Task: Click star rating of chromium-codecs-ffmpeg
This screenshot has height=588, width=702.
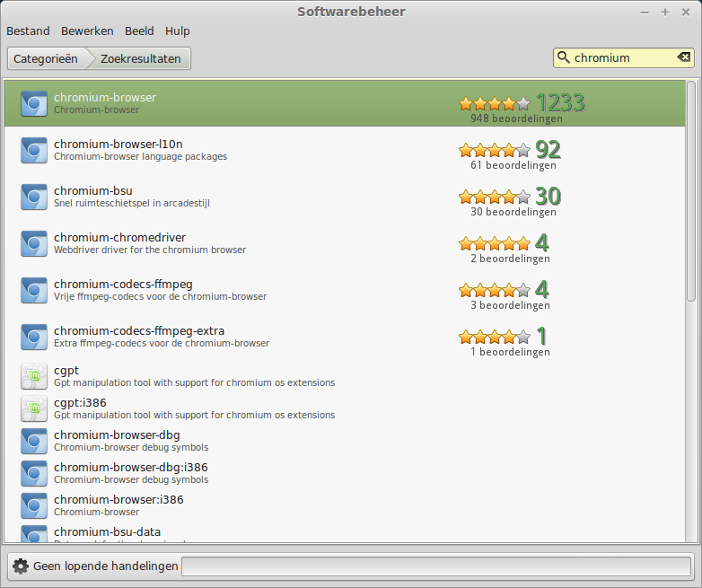Action: (495, 290)
